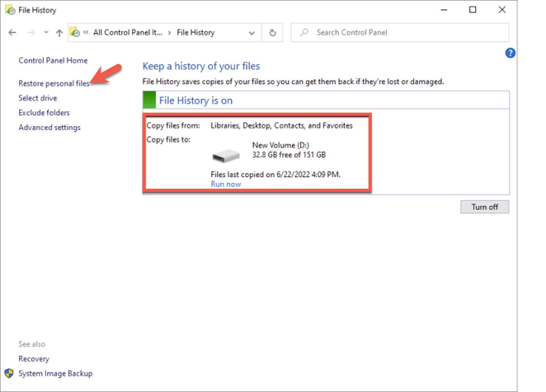Refresh the File History page
Image resolution: width=546 pixels, height=392 pixels.
(x=272, y=33)
